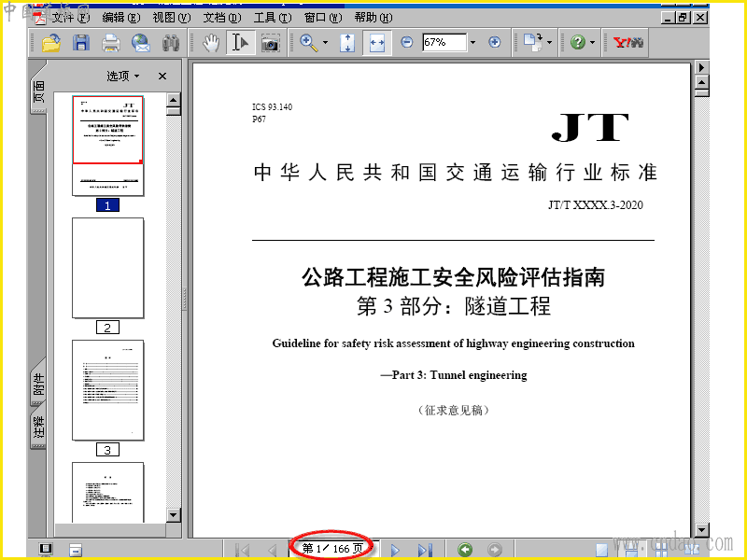This screenshot has height=560, width=747.
Task: Click the title 公路工程施工安全风险评估指南
Action: pos(453,277)
